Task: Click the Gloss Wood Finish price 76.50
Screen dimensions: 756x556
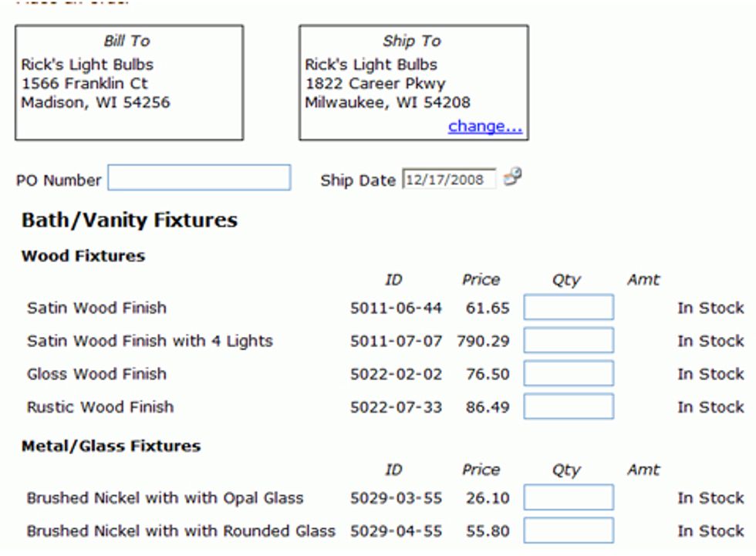Action: point(488,374)
